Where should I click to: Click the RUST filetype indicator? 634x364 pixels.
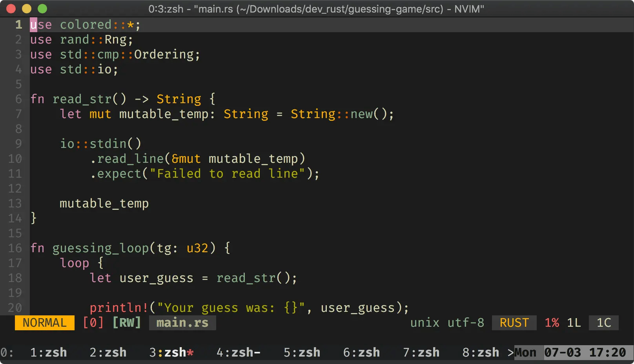point(514,322)
